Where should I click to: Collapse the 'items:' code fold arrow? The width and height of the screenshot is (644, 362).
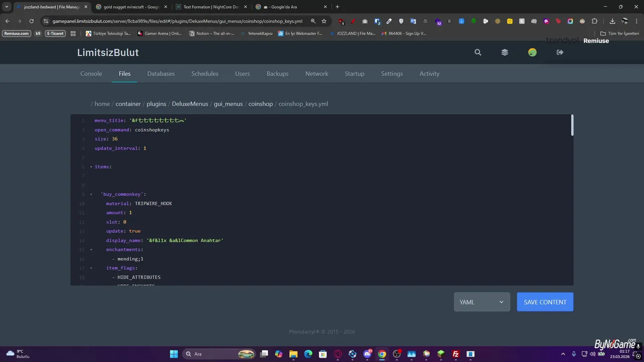[x=91, y=167]
